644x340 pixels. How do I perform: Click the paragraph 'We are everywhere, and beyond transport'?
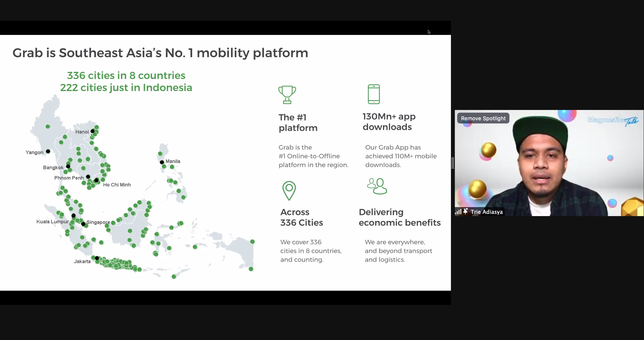[399, 251]
